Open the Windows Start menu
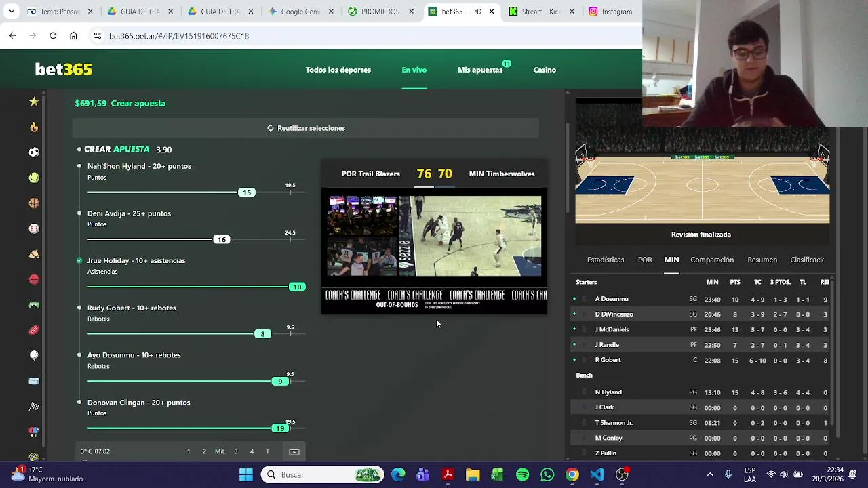The image size is (868, 488). tap(245, 474)
